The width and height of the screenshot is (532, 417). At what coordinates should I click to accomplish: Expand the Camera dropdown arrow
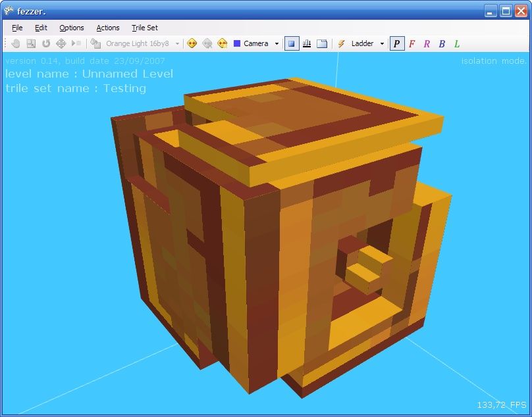click(277, 43)
